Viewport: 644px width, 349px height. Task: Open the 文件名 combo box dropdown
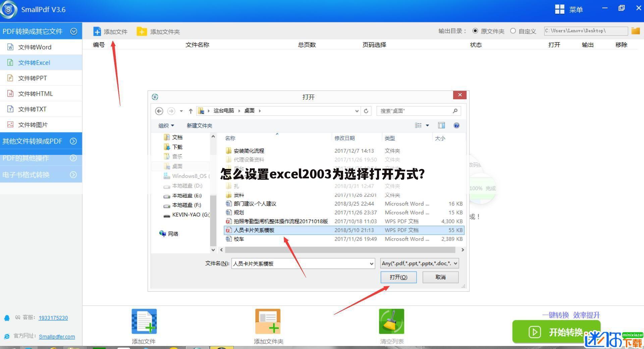[x=371, y=264]
